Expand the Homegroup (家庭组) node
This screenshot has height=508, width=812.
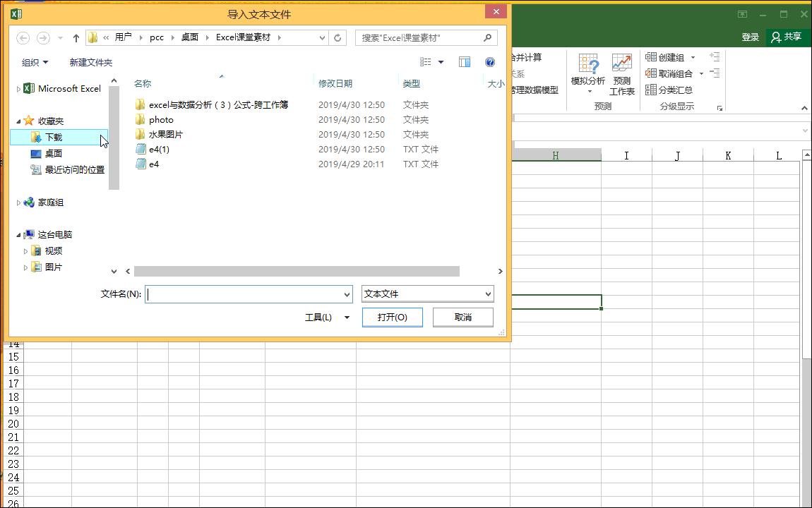(18, 202)
